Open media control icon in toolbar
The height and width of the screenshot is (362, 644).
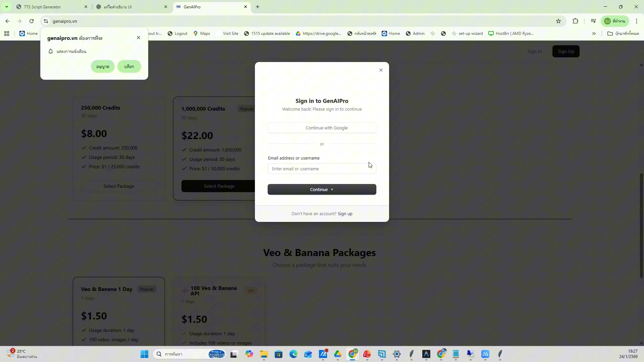click(x=593, y=21)
